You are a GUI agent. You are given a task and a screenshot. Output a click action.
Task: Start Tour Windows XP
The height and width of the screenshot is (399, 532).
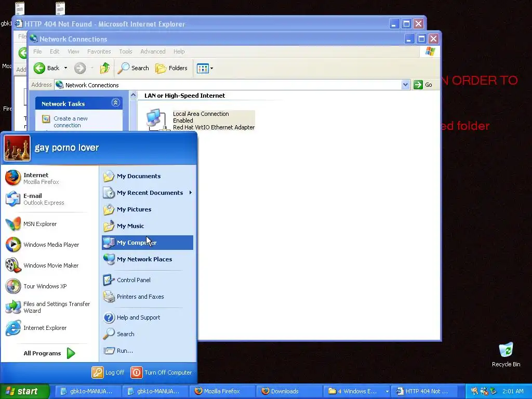(36, 286)
